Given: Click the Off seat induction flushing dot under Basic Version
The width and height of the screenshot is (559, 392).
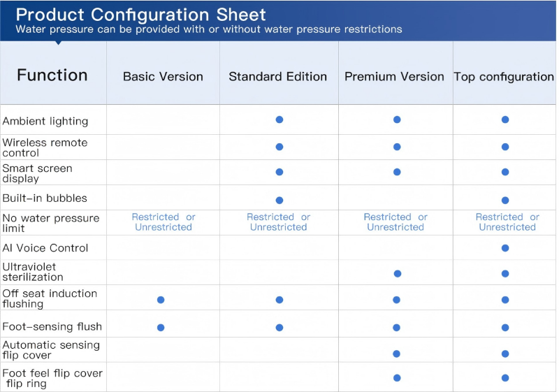Looking at the screenshot, I should (x=161, y=300).
